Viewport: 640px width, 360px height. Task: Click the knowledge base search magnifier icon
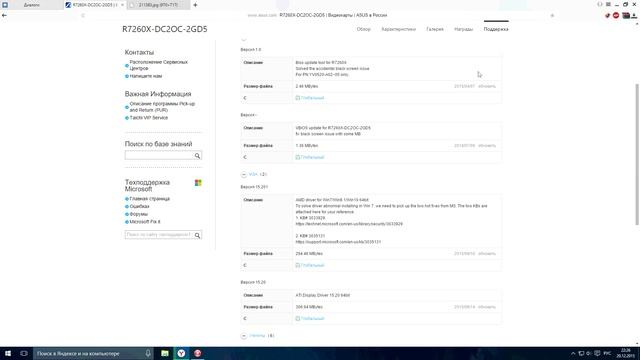(198, 156)
